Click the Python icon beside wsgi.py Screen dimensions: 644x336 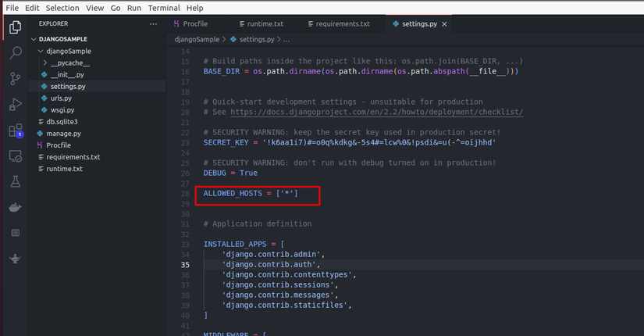click(44, 110)
